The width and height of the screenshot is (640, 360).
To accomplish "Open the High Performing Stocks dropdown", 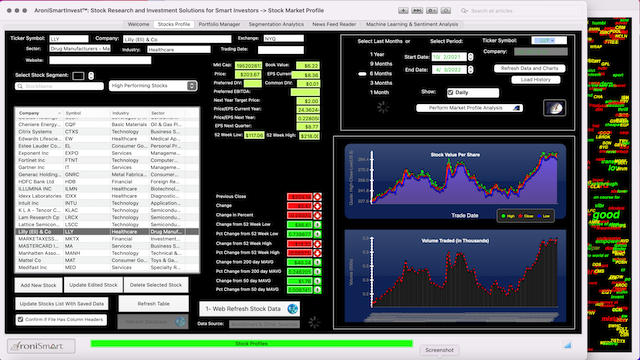I will click(x=153, y=86).
